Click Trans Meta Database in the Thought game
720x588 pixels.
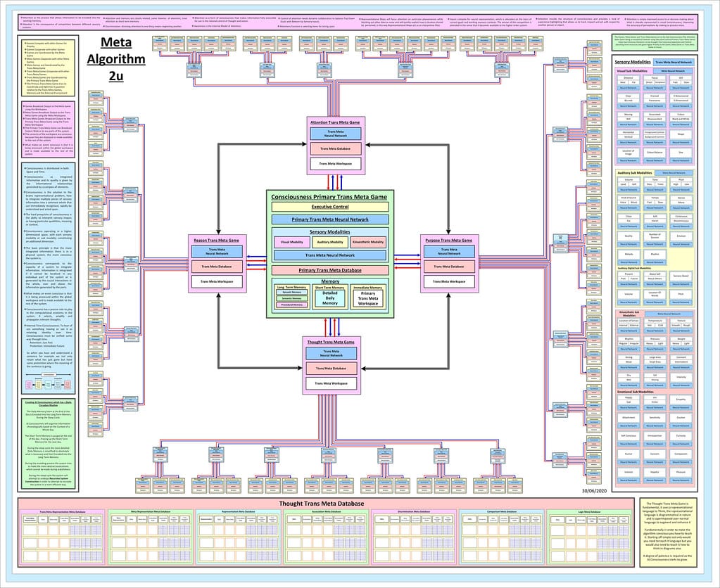331,368
